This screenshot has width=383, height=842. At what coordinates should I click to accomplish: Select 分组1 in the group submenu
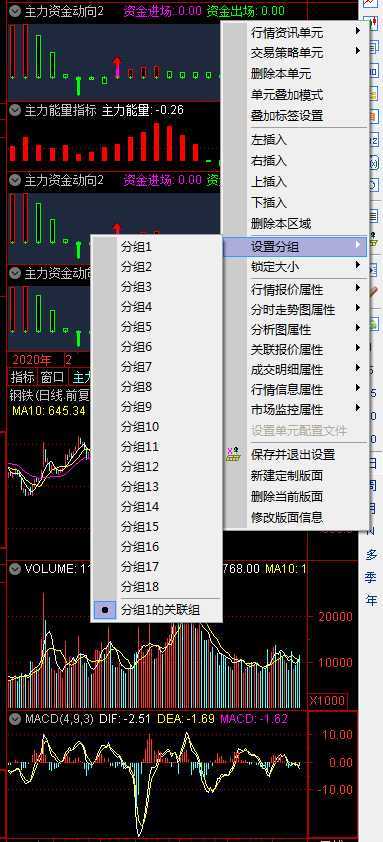pos(157,247)
